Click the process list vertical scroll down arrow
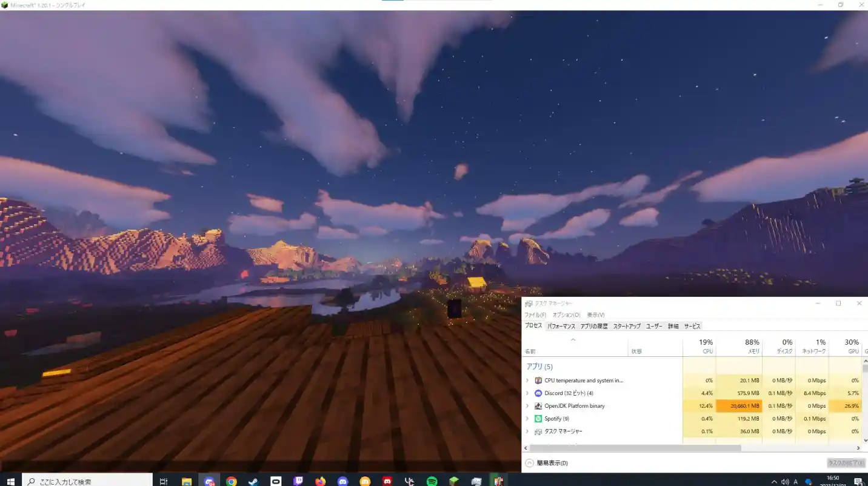Screen dimensions: 868x486 865,441
